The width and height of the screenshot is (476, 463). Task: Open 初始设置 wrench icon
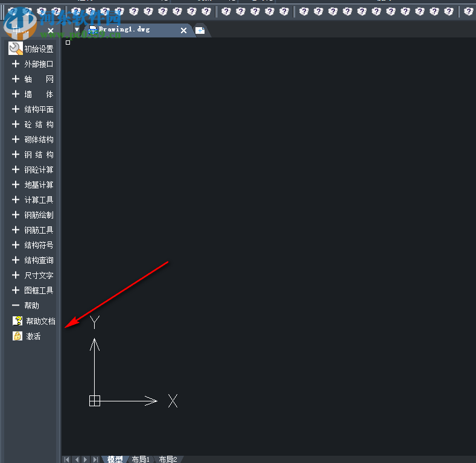(x=16, y=49)
